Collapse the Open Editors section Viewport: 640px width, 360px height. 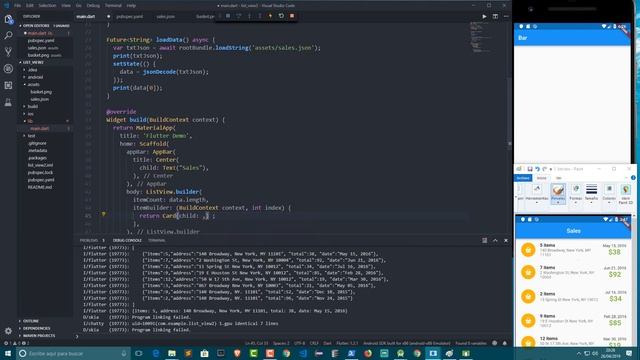36,26
